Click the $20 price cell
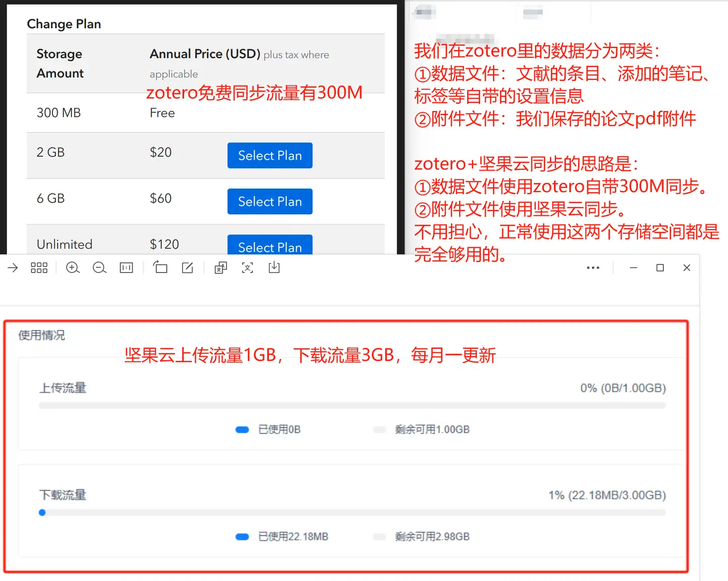 click(x=161, y=152)
